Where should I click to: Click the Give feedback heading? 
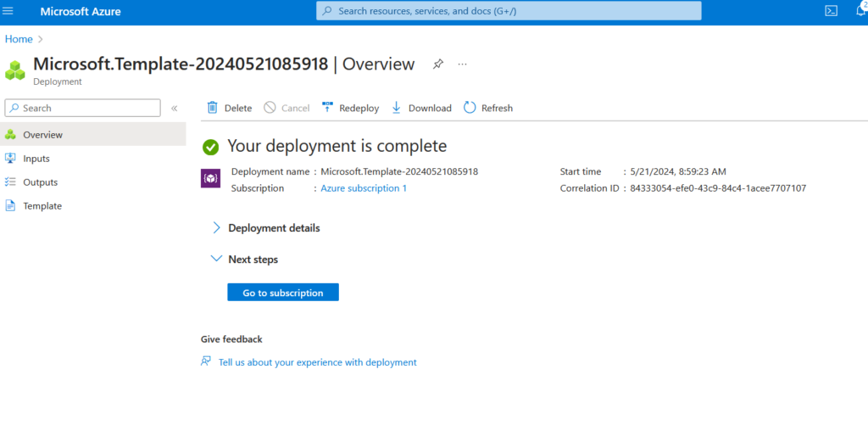[x=231, y=339]
